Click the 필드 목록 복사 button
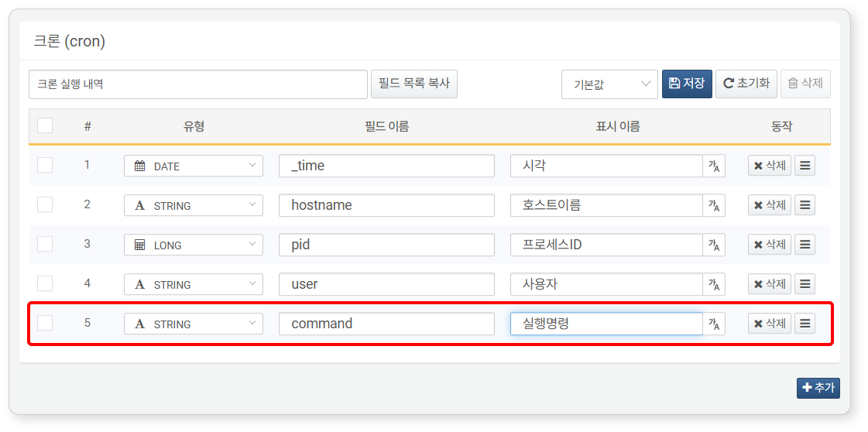The width and height of the screenshot is (868, 432). [414, 84]
